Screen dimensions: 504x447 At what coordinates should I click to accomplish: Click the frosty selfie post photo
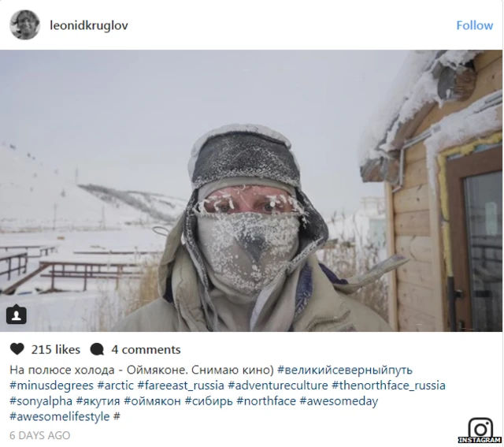[251, 191]
